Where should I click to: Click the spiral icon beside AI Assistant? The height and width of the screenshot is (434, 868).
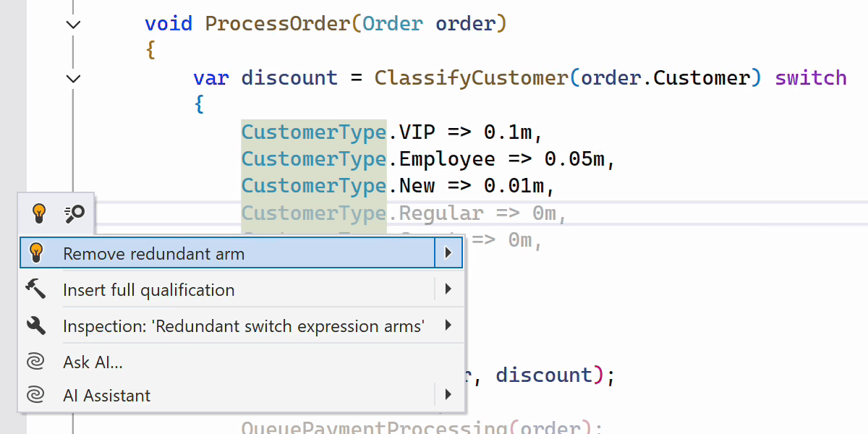[35, 395]
